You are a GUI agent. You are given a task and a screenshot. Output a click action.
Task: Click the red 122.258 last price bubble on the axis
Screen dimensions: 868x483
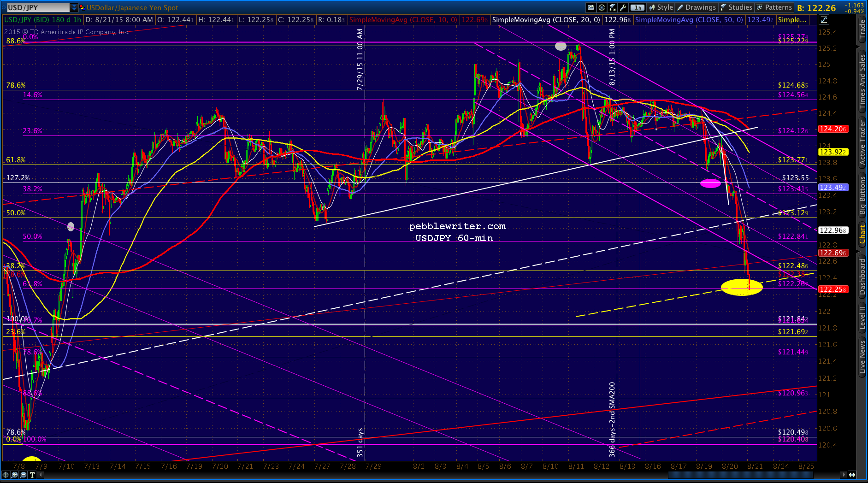833,289
